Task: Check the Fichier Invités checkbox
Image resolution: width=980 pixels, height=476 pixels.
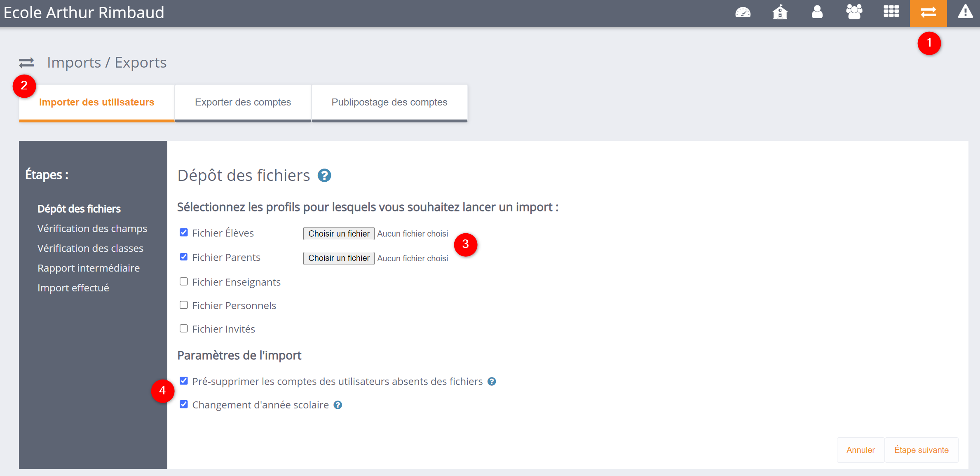Action: (x=184, y=328)
